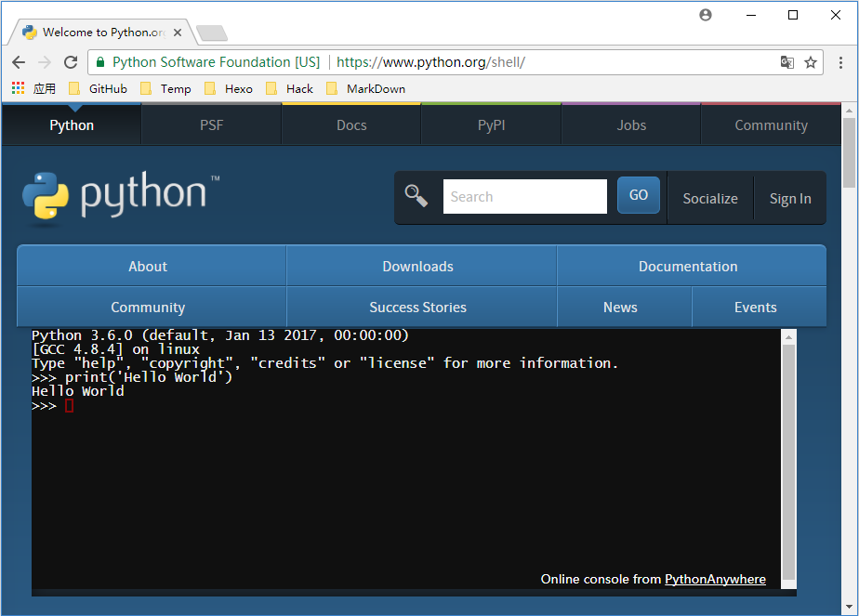Switch to the Community top navigation tab

[771, 125]
